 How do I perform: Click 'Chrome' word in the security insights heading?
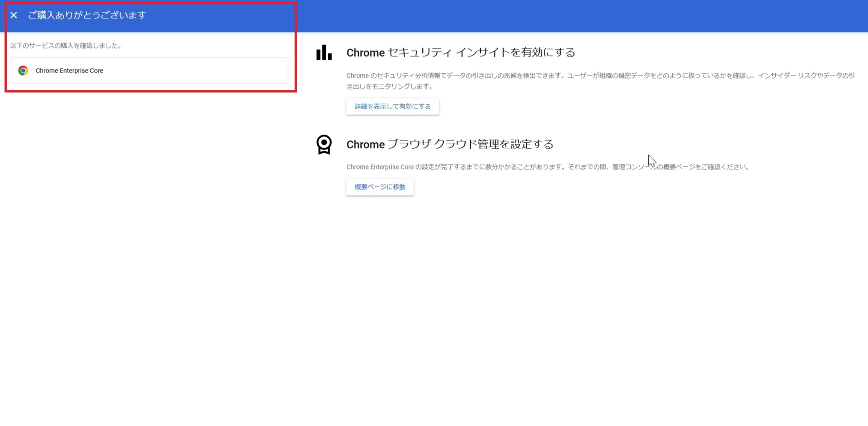click(x=365, y=53)
